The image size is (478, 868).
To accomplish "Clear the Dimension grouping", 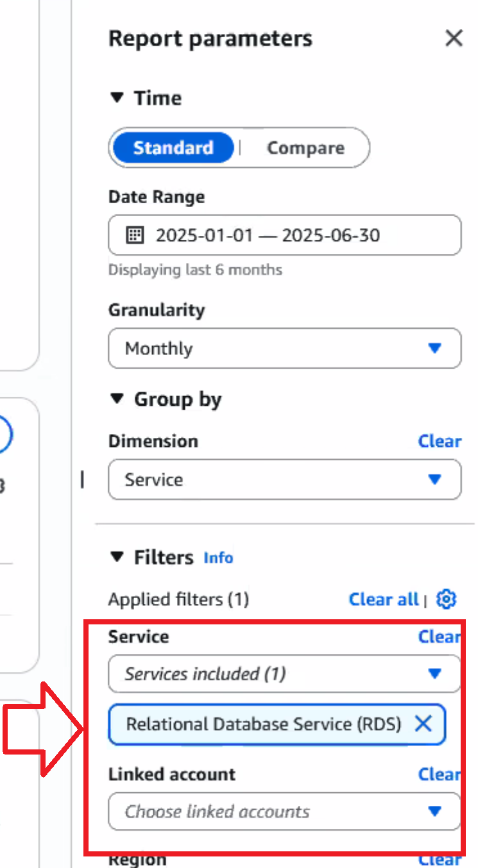I will coord(440,441).
